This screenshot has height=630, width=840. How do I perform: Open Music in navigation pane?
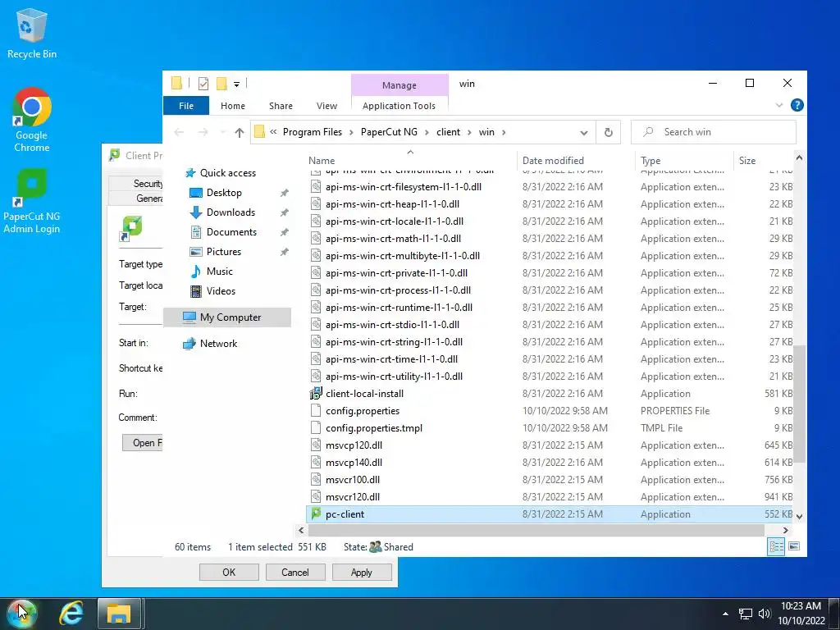coord(220,271)
